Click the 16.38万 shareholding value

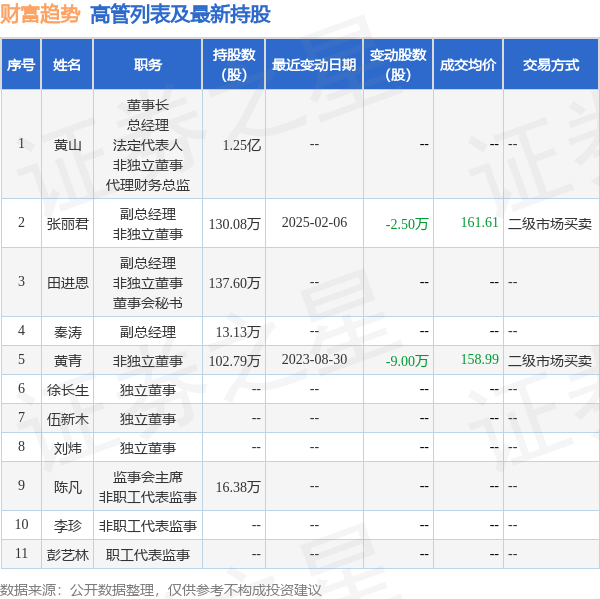pos(238,487)
